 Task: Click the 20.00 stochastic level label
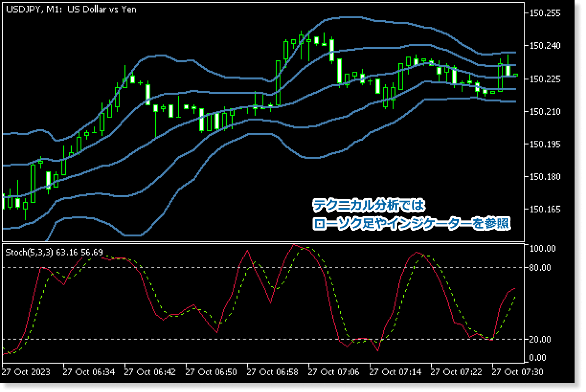540,339
